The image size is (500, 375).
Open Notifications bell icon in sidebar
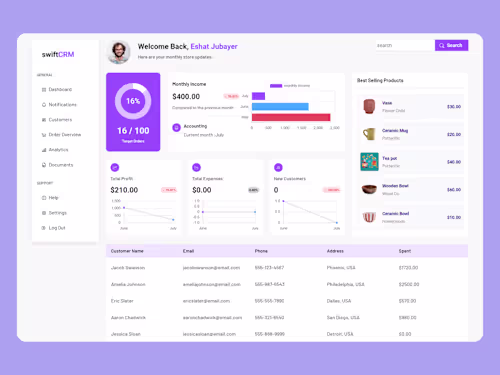44,105
